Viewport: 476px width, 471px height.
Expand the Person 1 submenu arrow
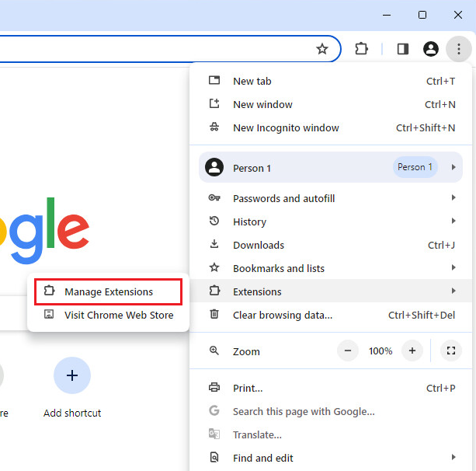tap(453, 167)
